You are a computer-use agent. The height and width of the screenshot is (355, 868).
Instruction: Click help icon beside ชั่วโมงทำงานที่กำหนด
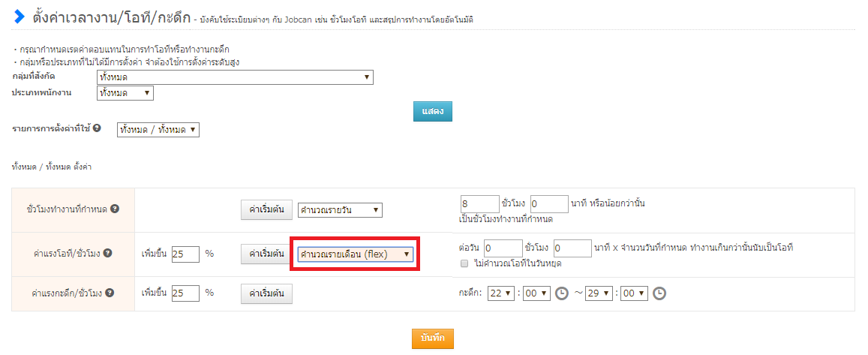(x=115, y=209)
